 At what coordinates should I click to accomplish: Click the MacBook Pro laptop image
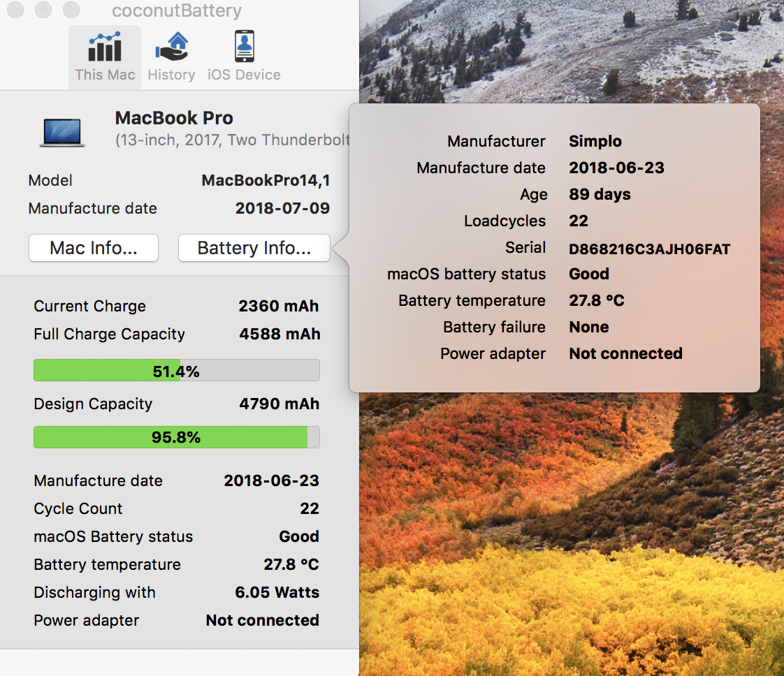pos(62,132)
